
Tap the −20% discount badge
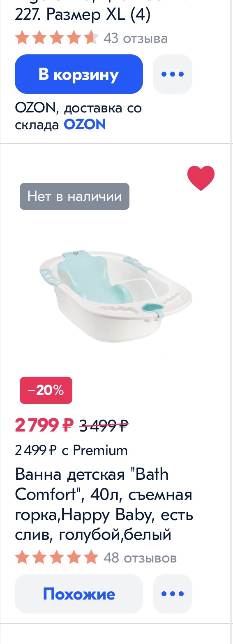pos(46,390)
